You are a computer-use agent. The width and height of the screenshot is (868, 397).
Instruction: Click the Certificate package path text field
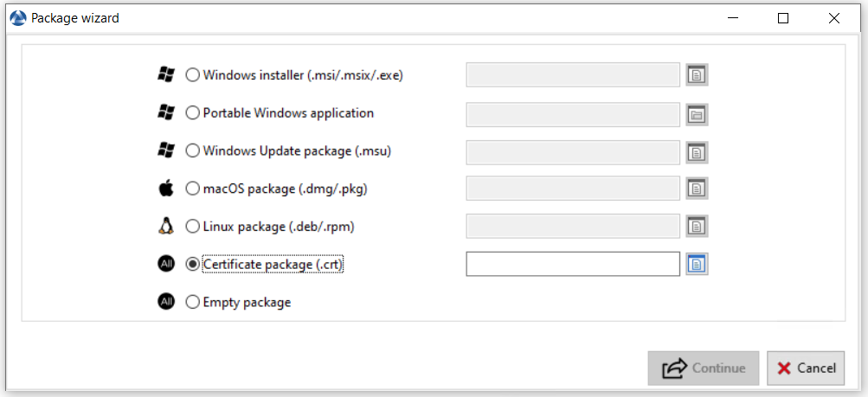(x=573, y=264)
